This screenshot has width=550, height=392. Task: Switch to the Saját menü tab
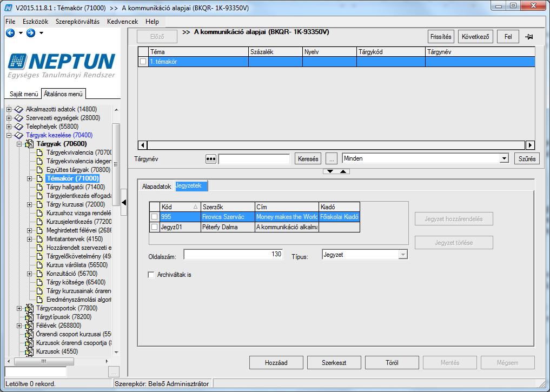click(x=23, y=94)
